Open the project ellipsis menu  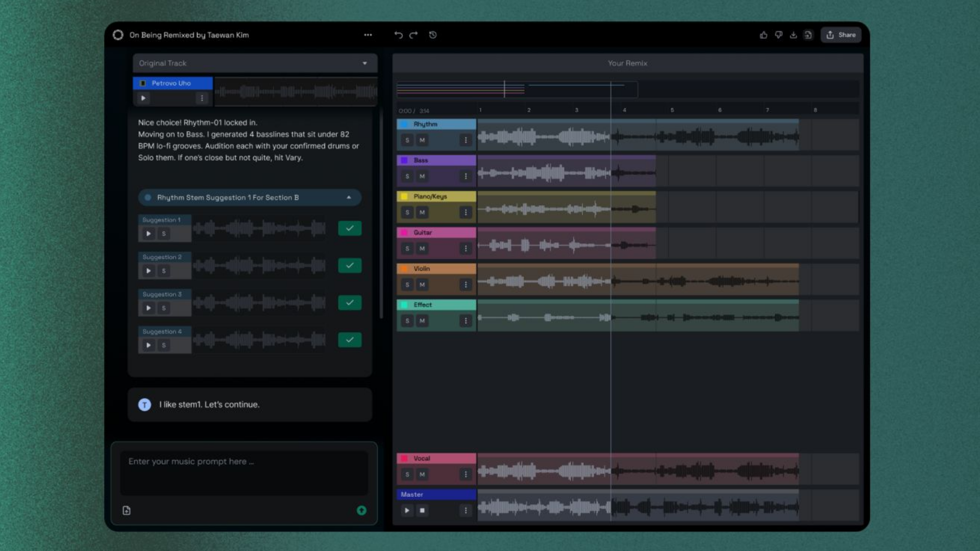[368, 35]
